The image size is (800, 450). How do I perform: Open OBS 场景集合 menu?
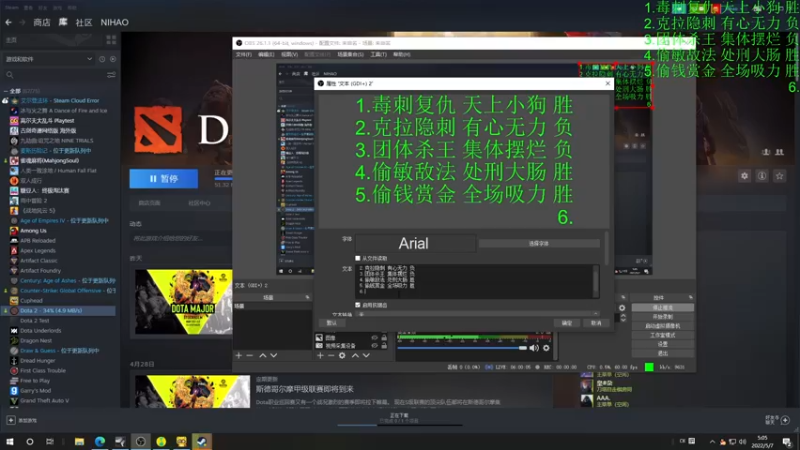click(350, 55)
